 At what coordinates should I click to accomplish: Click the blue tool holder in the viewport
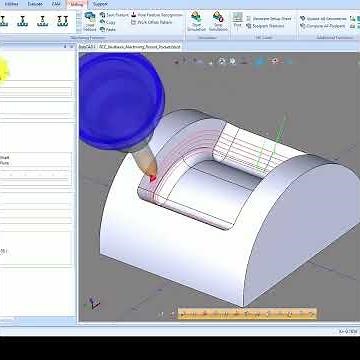tap(122, 101)
